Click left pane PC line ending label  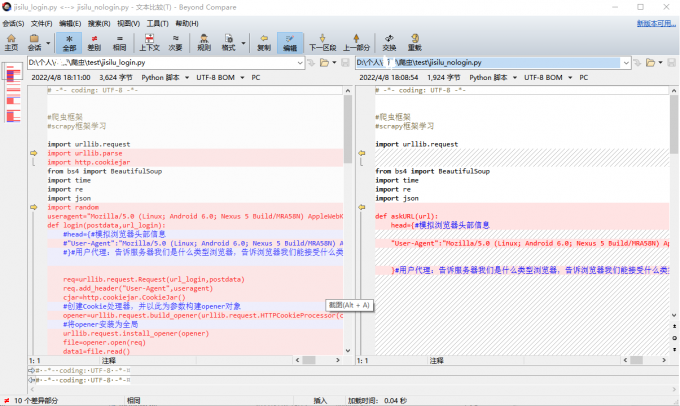256,78
